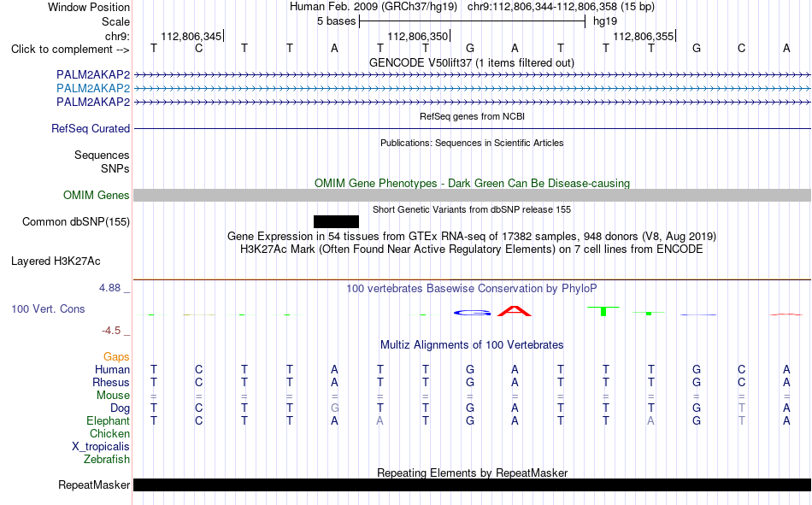Click the Chicken species label
812x505 pixels.
(109, 433)
